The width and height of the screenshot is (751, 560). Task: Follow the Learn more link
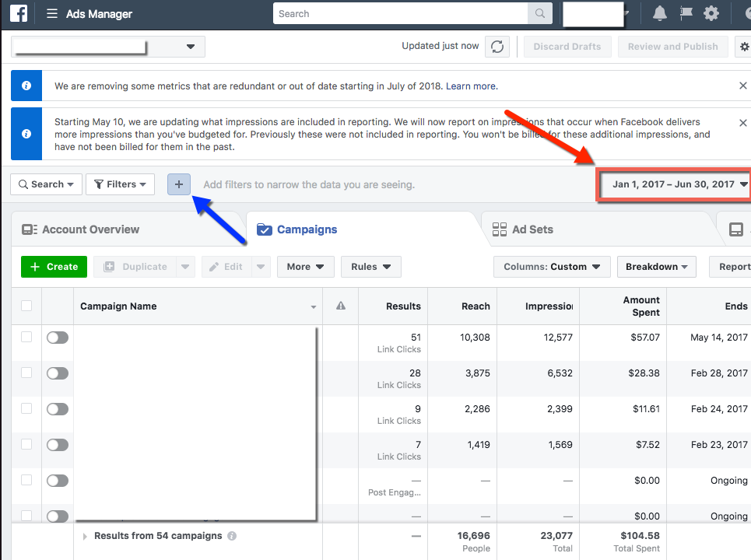tap(472, 86)
